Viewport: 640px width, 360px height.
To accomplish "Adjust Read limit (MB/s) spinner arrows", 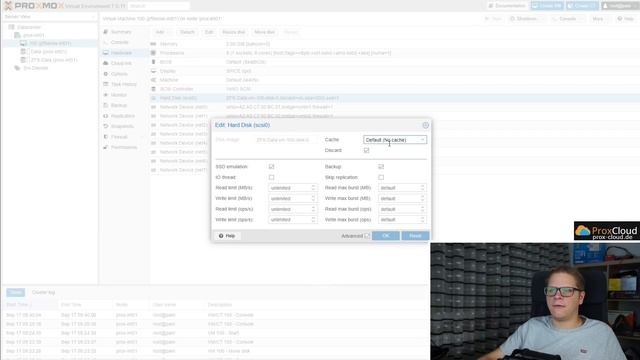I will (313, 188).
